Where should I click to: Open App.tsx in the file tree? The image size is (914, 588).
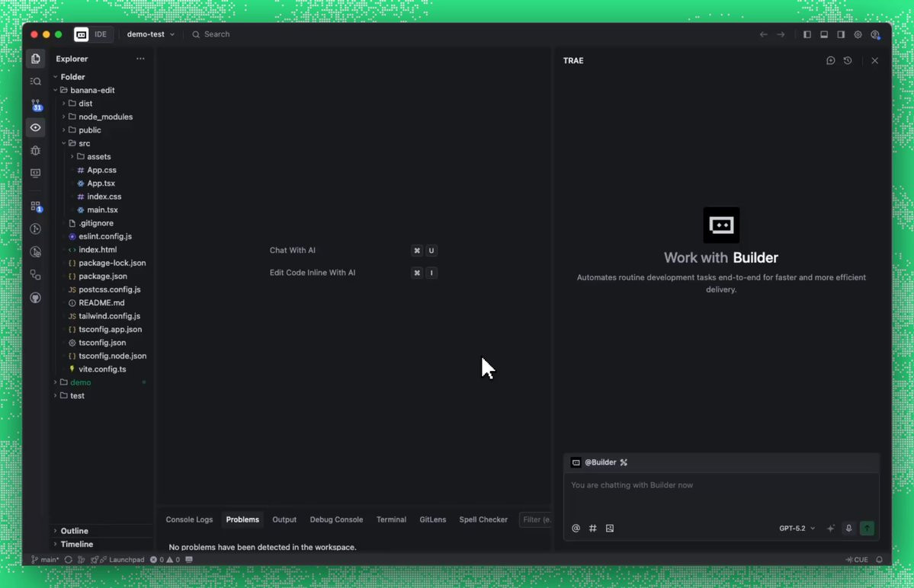click(x=101, y=184)
